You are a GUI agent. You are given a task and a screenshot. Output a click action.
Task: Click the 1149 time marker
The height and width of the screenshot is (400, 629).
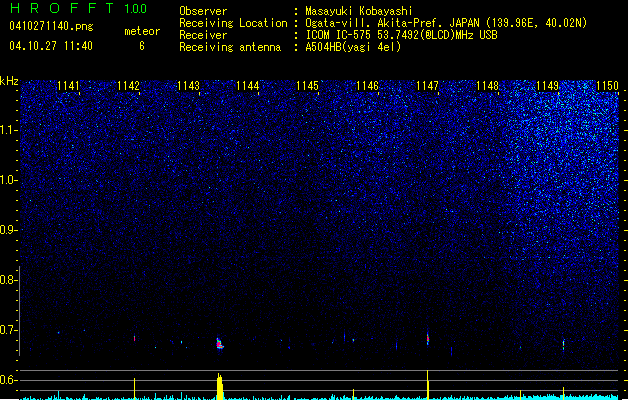(548, 86)
